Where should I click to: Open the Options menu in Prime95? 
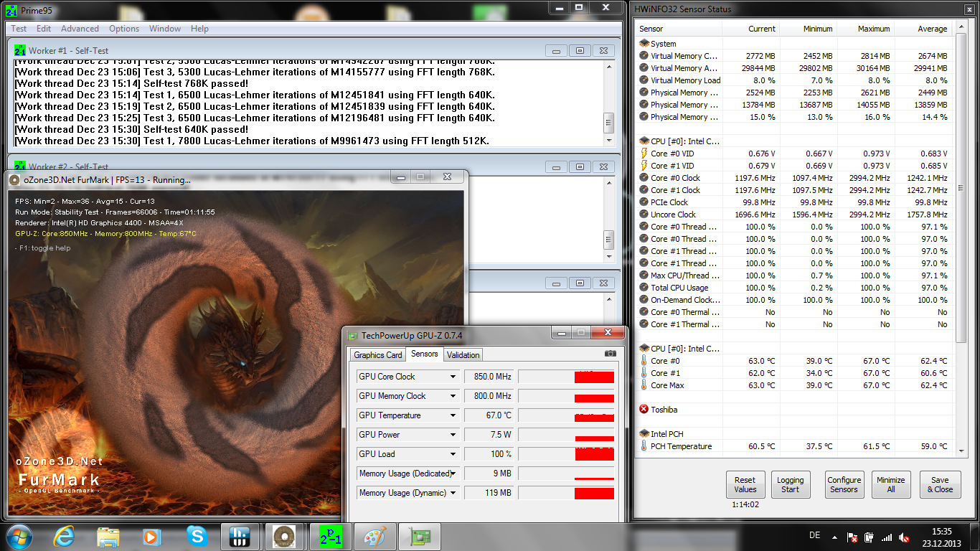(124, 29)
